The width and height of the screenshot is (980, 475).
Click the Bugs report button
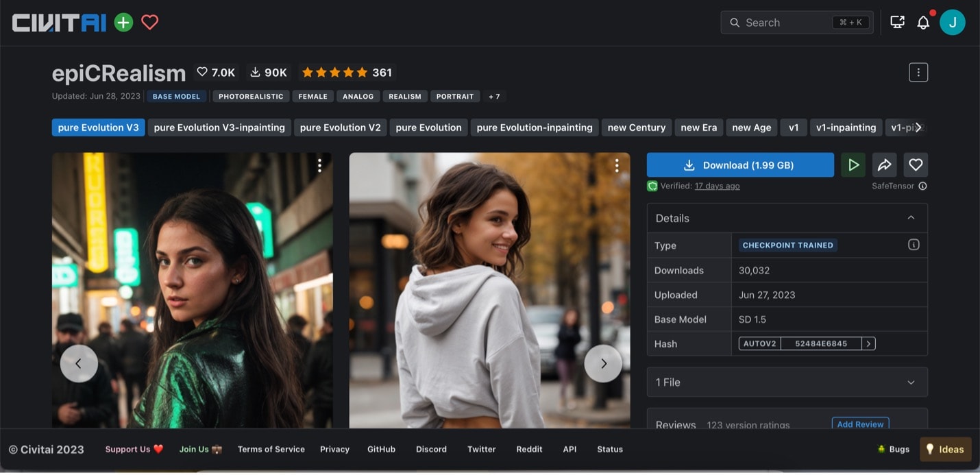(894, 449)
